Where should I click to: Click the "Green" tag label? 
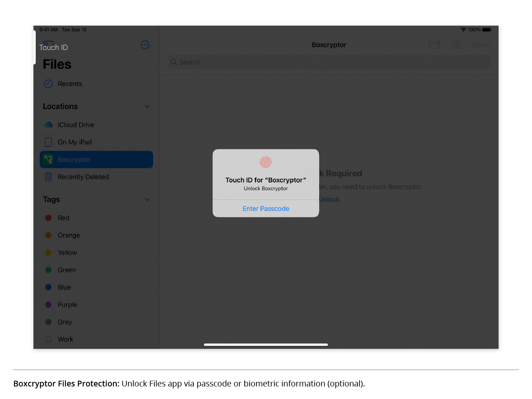tap(67, 270)
